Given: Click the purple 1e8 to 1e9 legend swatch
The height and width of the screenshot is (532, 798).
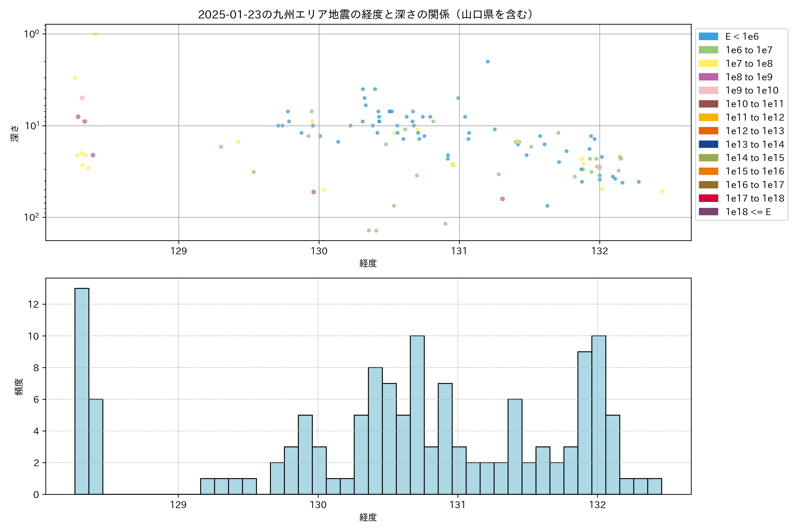Looking at the screenshot, I should [x=708, y=77].
